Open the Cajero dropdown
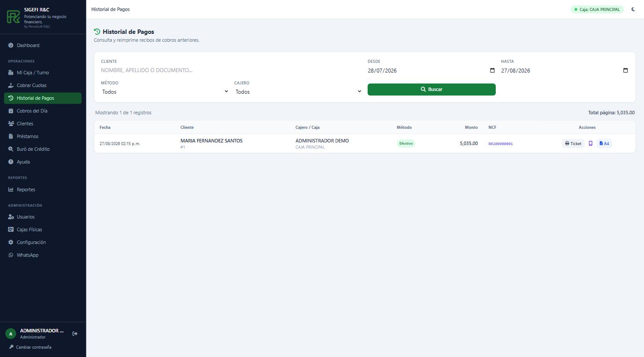The image size is (644, 357). point(298,91)
